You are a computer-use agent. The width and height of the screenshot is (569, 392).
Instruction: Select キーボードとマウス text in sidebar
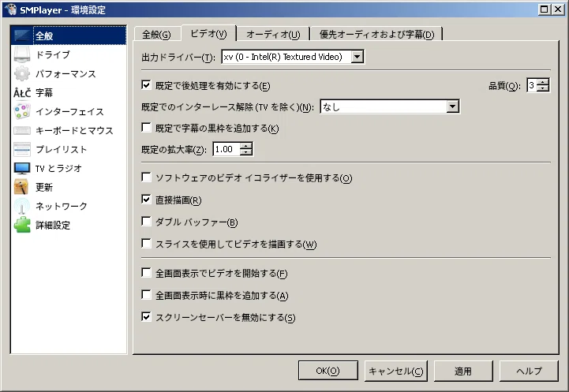74,131
